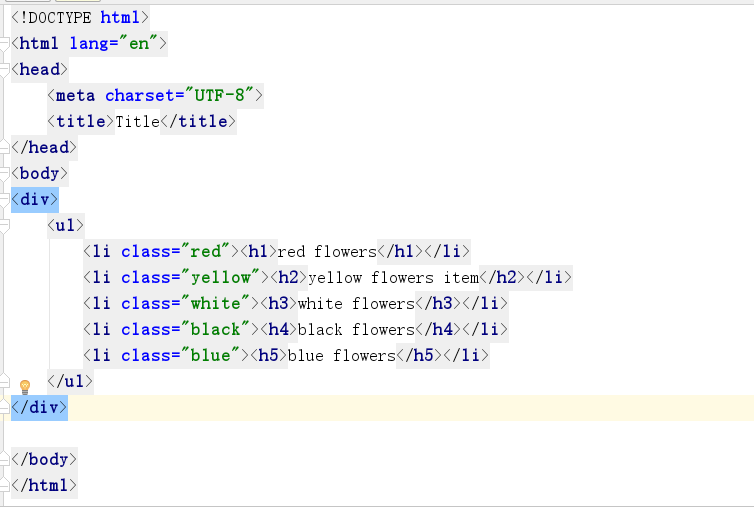
Task: Collapse the opening body tag fold
Action: [4, 174]
